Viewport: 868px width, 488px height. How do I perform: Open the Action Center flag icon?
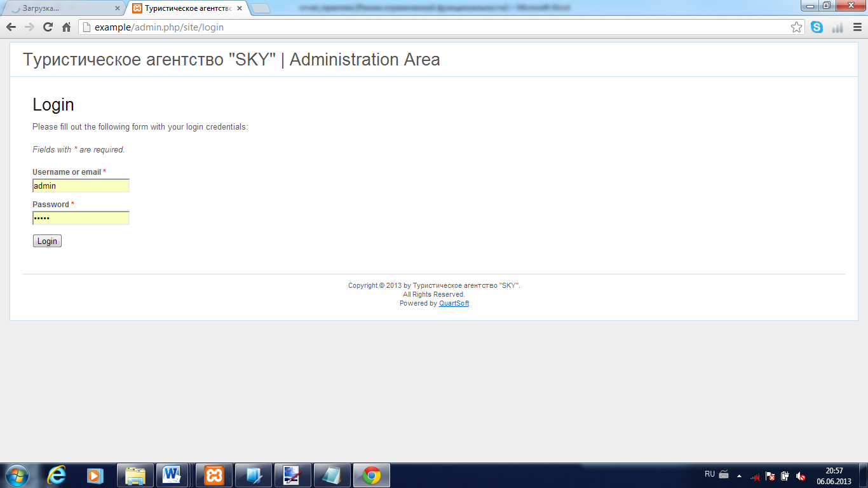pos(770,476)
